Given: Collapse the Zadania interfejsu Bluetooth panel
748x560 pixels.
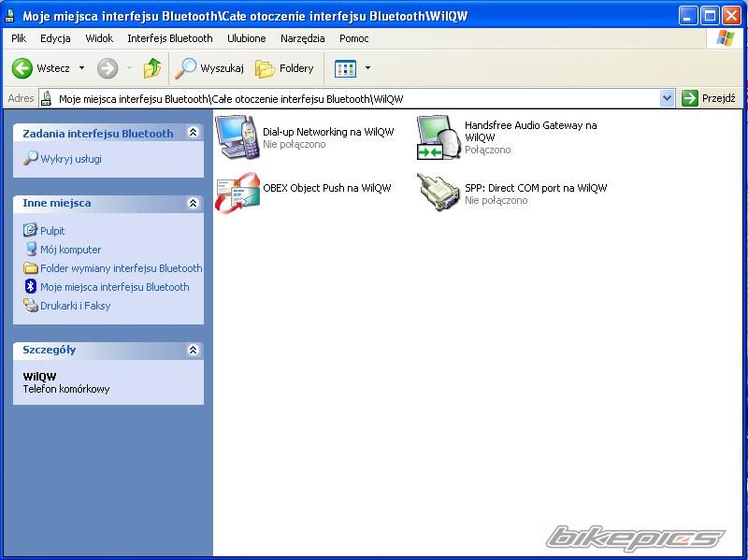Looking at the screenshot, I should coord(193,133).
